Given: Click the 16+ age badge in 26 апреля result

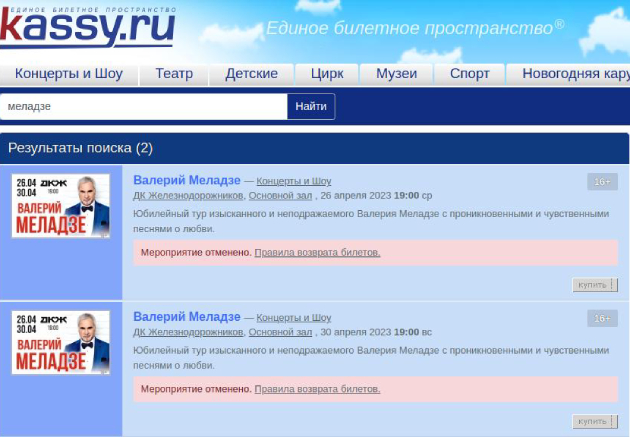Looking at the screenshot, I should pyautogui.click(x=602, y=182).
